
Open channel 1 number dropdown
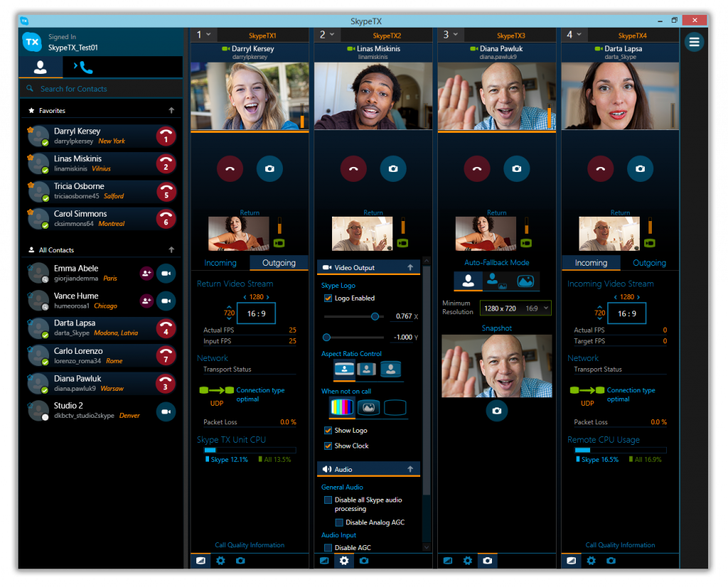coord(203,35)
